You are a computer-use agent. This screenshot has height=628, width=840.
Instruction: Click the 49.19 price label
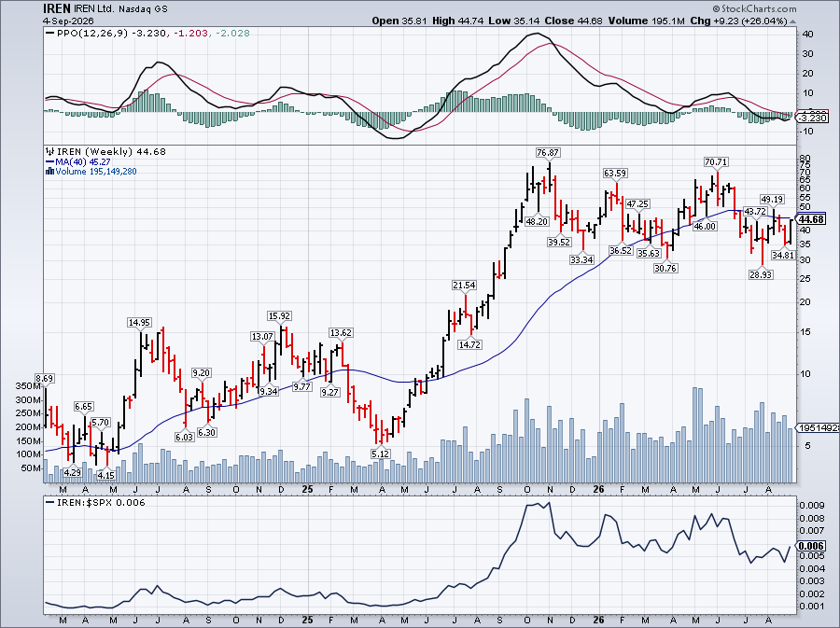click(772, 199)
